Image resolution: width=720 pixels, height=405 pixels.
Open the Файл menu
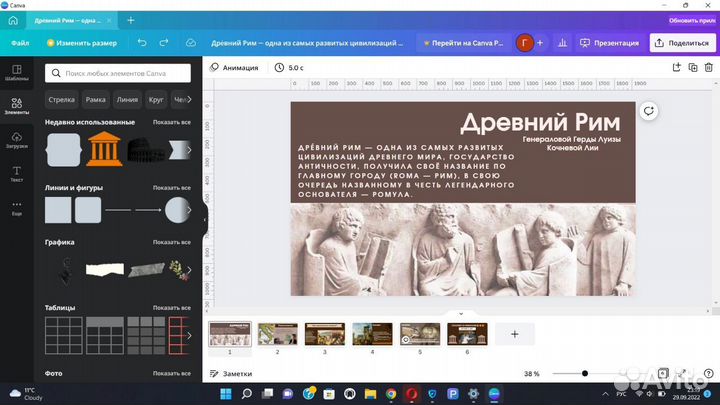20,43
